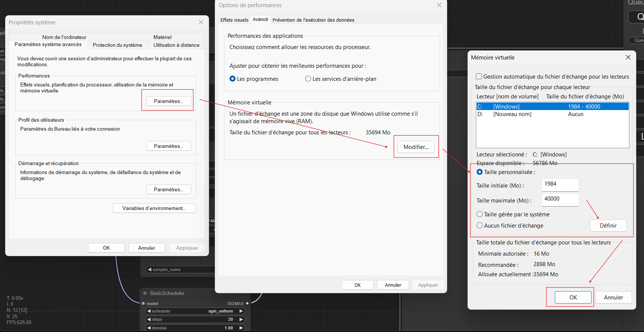
Task: Select drive D: [Nouveau nom] in list
Action: pos(512,114)
